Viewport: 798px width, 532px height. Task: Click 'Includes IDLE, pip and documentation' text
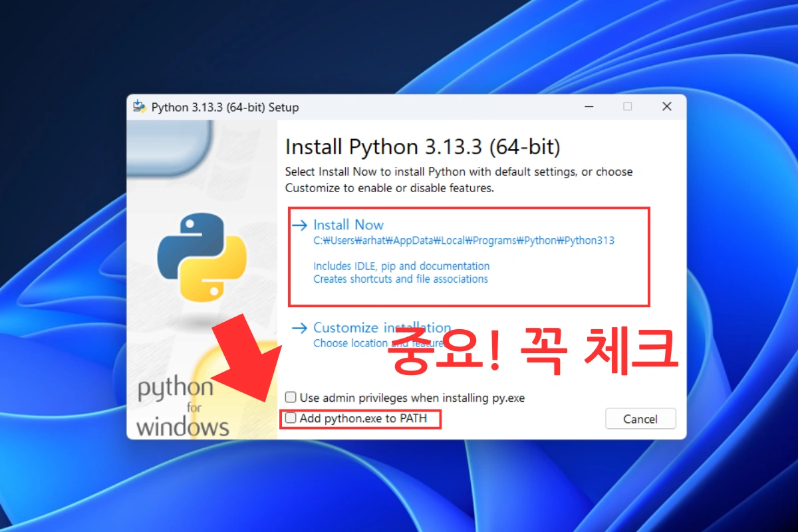click(401, 266)
